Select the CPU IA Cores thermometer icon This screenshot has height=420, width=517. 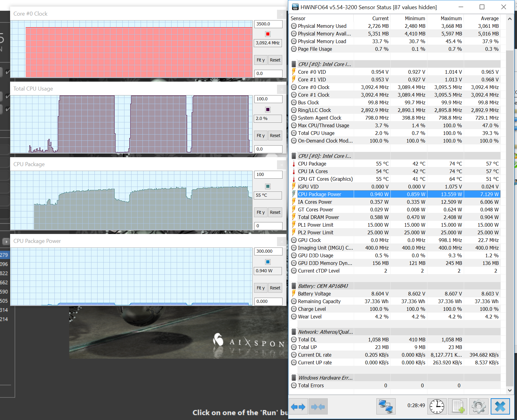pos(294,171)
